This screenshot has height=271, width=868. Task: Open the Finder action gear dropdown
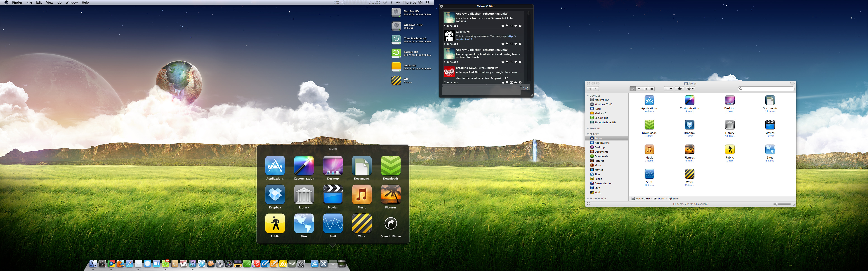(x=690, y=89)
